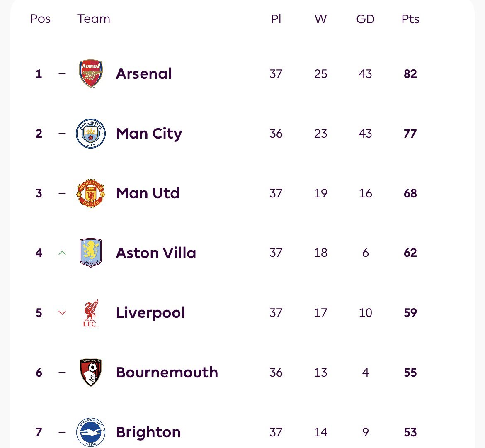
Task: Click the Man Utd club crest
Action: pyautogui.click(x=91, y=193)
